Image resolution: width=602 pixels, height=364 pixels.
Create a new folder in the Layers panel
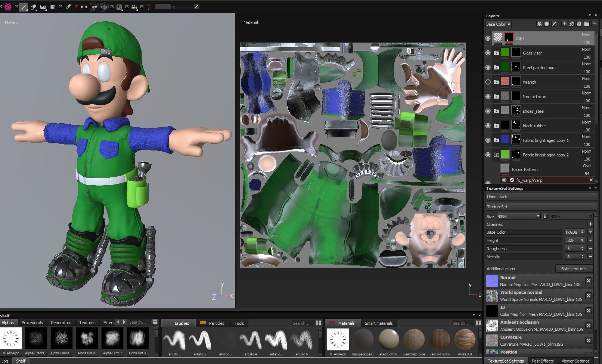586,24
